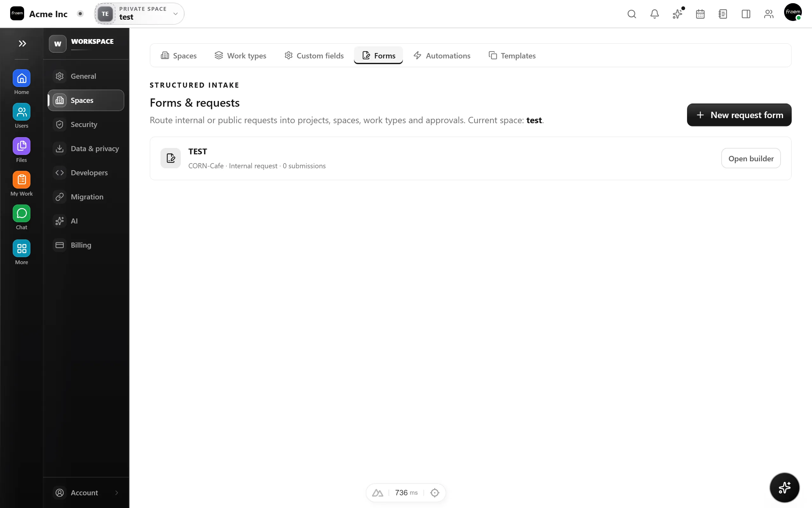The width and height of the screenshot is (812, 508).
Task: Open the people icon in top bar
Action: (768, 14)
